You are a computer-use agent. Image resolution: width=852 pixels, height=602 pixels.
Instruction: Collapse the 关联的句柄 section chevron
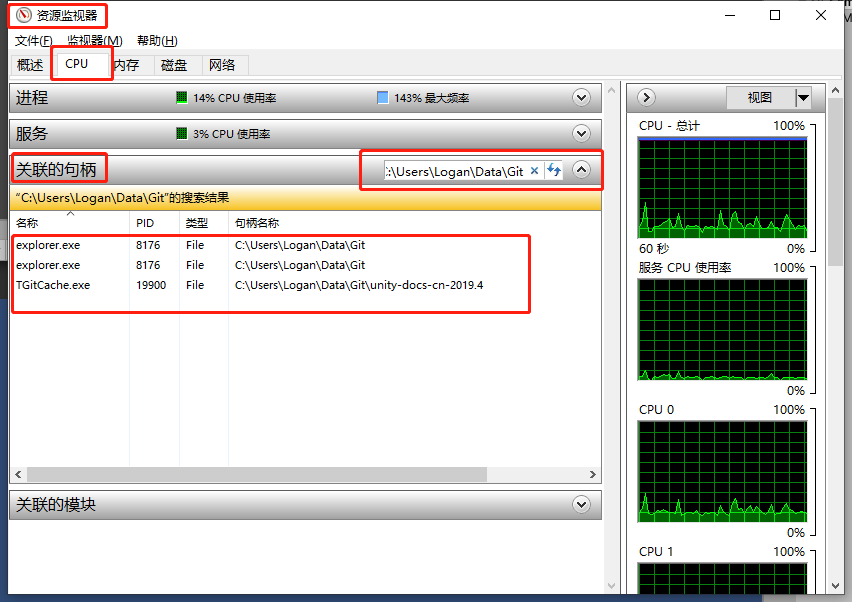[581, 170]
